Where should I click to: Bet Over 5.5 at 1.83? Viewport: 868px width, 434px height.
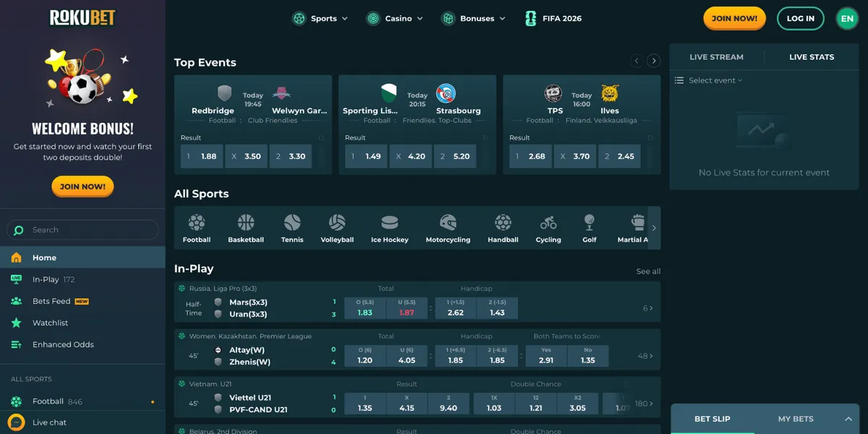click(x=365, y=307)
